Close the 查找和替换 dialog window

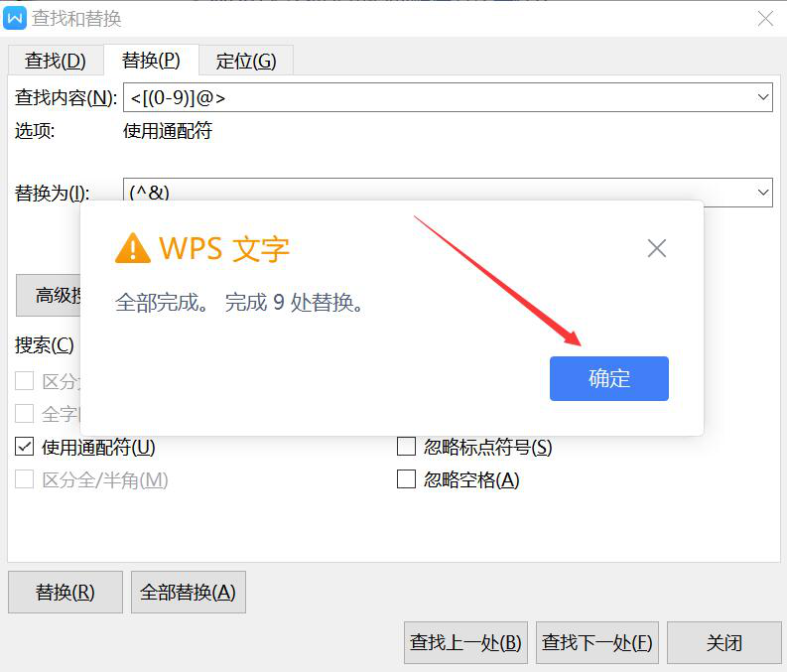click(765, 19)
